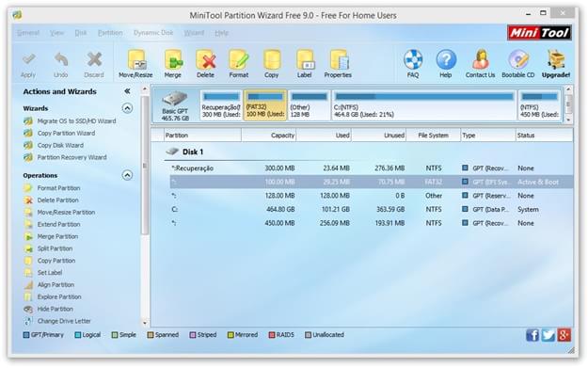Select the FAT32 100 MB partition block

point(265,105)
